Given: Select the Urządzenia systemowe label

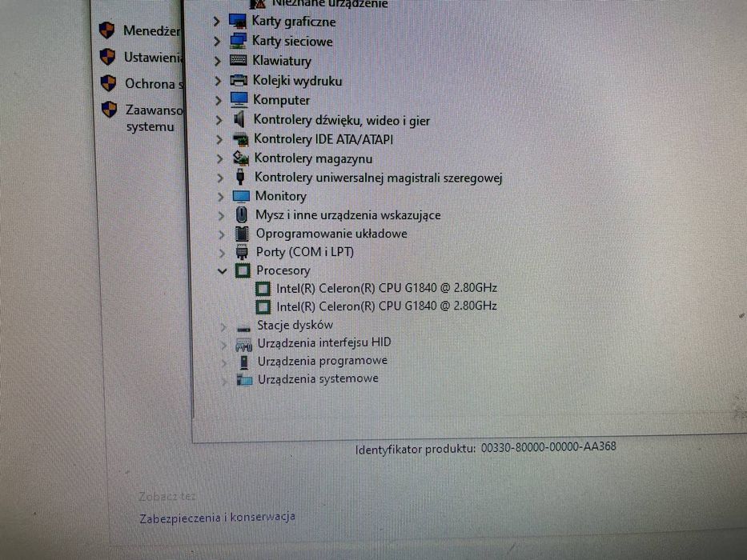Looking at the screenshot, I should 318,379.
